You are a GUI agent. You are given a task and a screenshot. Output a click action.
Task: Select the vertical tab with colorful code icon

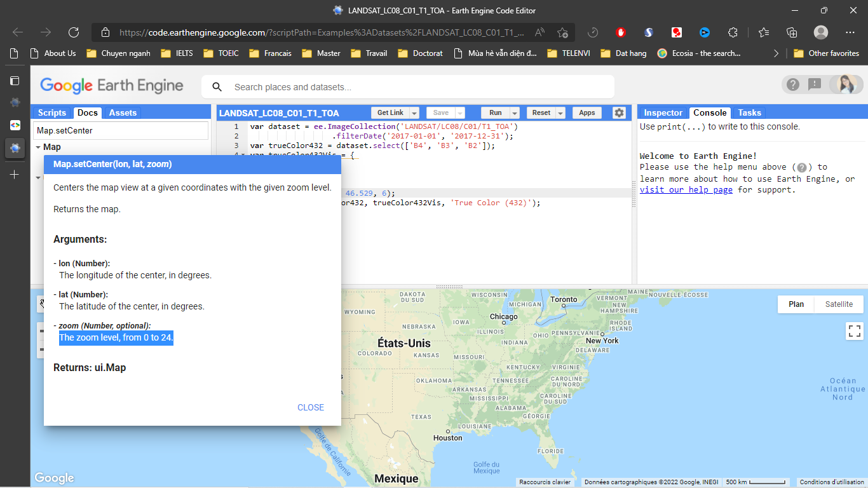click(x=15, y=125)
